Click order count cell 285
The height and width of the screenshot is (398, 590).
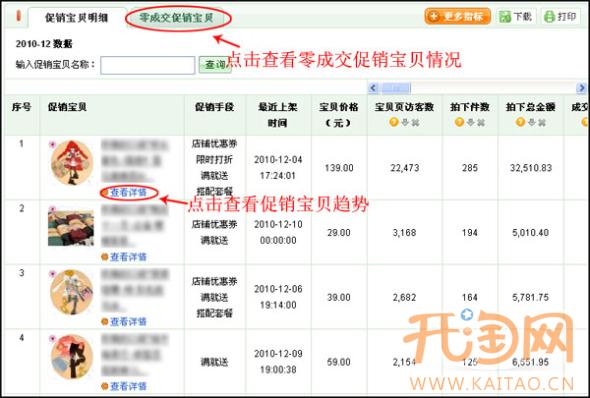470,168
